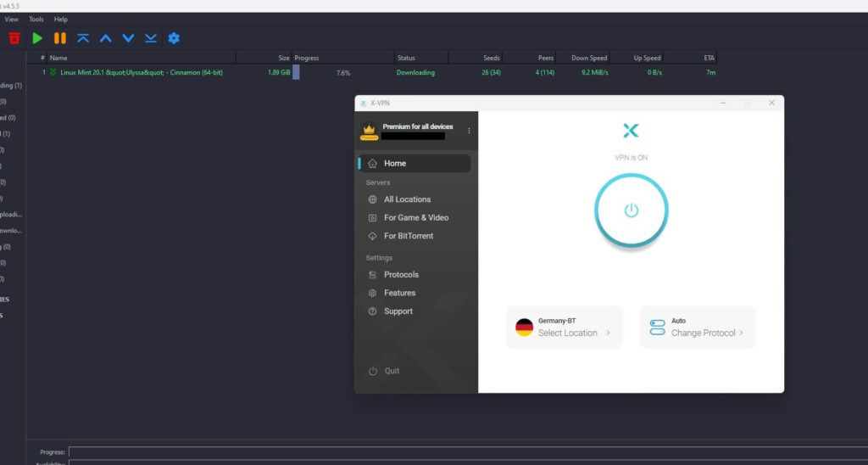Click the All Locations globe icon
Screen dimensions: 868x465
(x=373, y=199)
